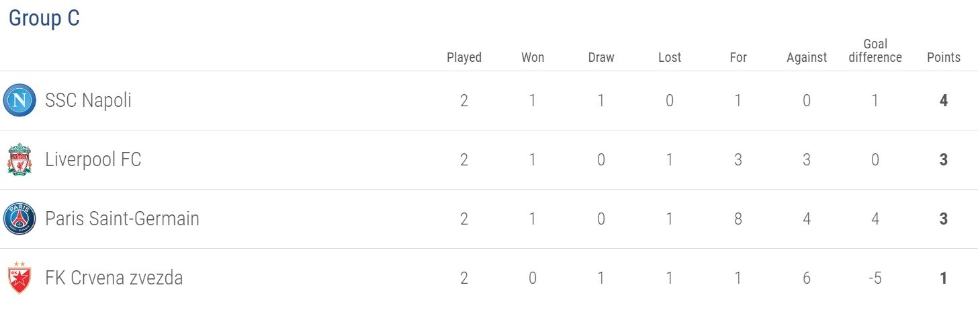Open the Liverpool FC team link

click(x=93, y=160)
